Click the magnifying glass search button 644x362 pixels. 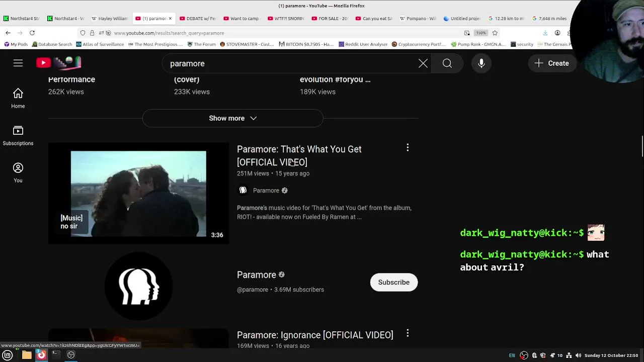click(x=447, y=63)
